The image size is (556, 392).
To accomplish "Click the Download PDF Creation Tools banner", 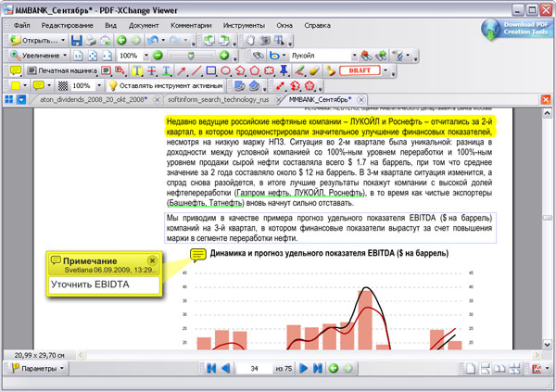I will coord(515,29).
